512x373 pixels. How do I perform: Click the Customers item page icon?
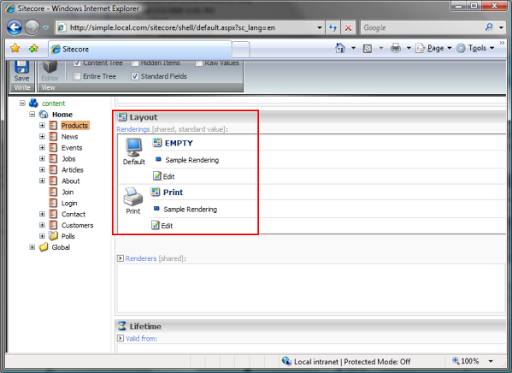coord(53,225)
